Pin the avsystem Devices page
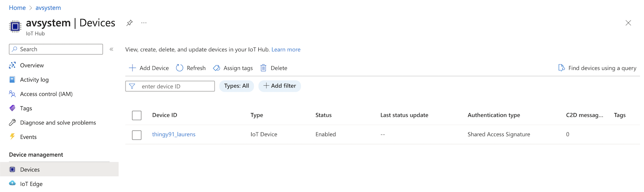Image resolution: width=644 pixels, height=192 pixels. [x=129, y=23]
